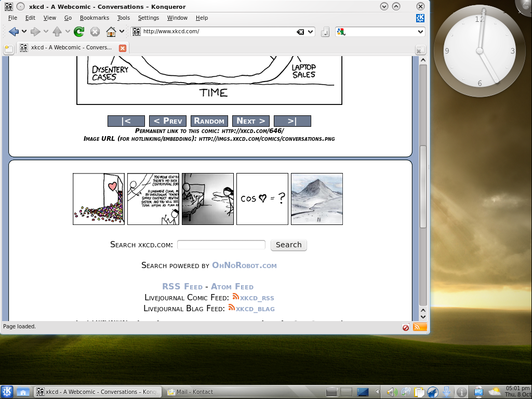Click the Back navigation arrow
Viewport: 532px width, 399px height.
pyautogui.click(x=14, y=32)
